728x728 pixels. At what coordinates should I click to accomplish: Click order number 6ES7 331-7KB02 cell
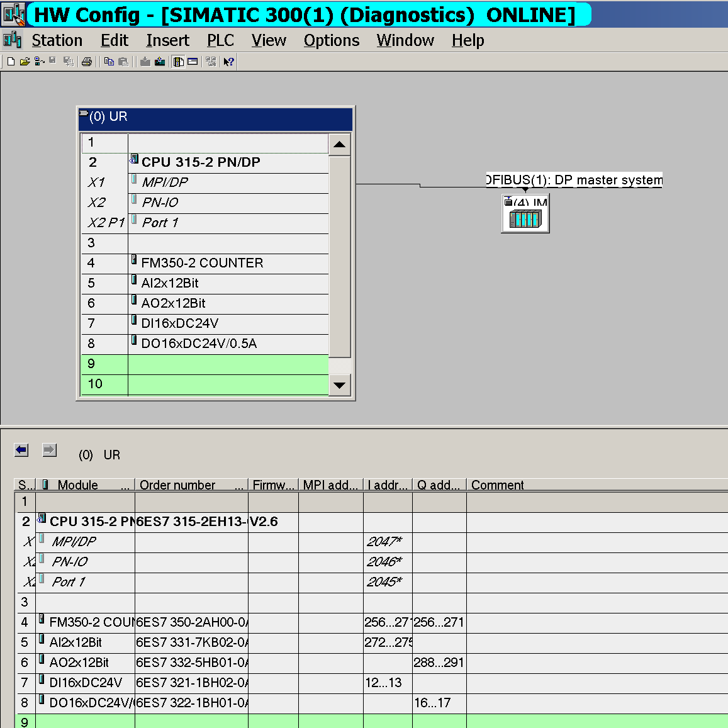[191, 642]
